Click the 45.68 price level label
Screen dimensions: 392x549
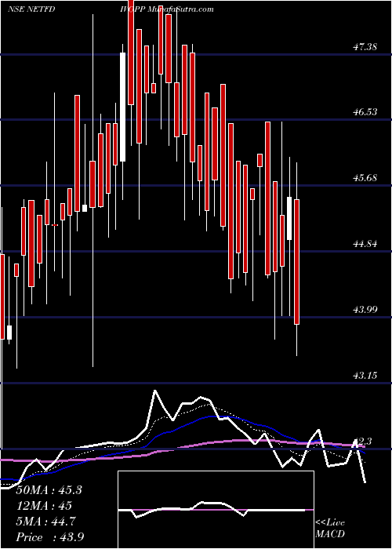pyautogui.click(x=365, y=177)
